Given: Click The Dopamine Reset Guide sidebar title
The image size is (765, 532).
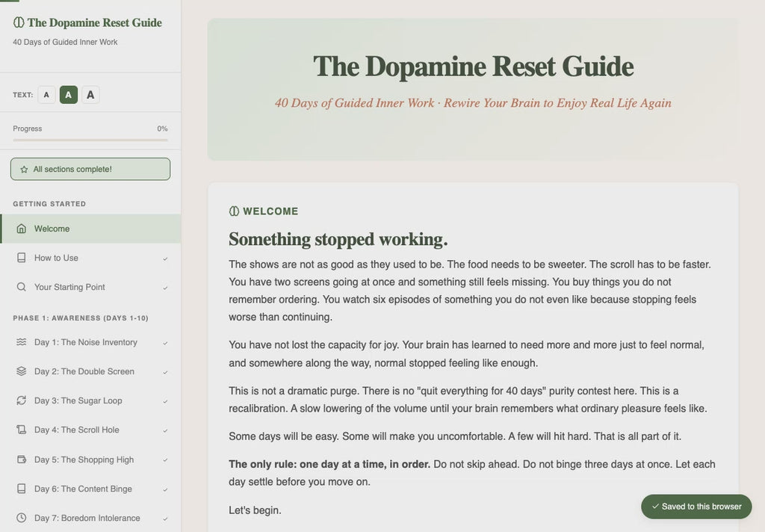Looking at the screenshot, I should [x=95, y=22].
